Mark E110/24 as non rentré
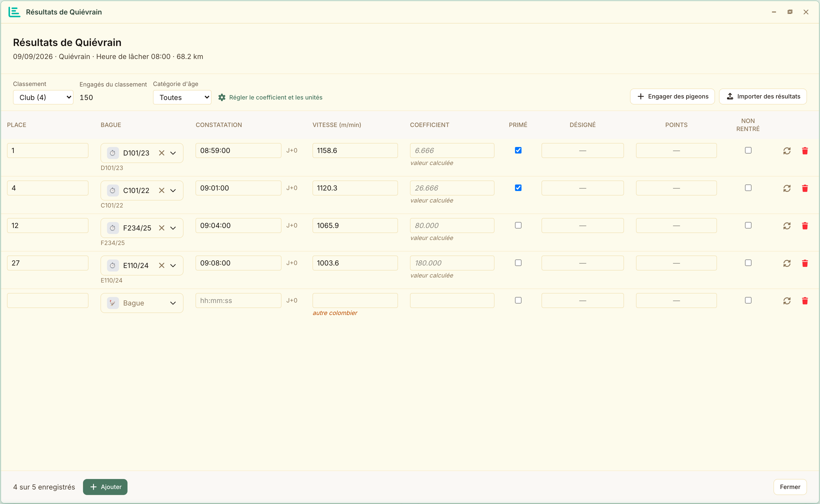The width and height of the screenshot is (820, 504). [x=748, y=263]
